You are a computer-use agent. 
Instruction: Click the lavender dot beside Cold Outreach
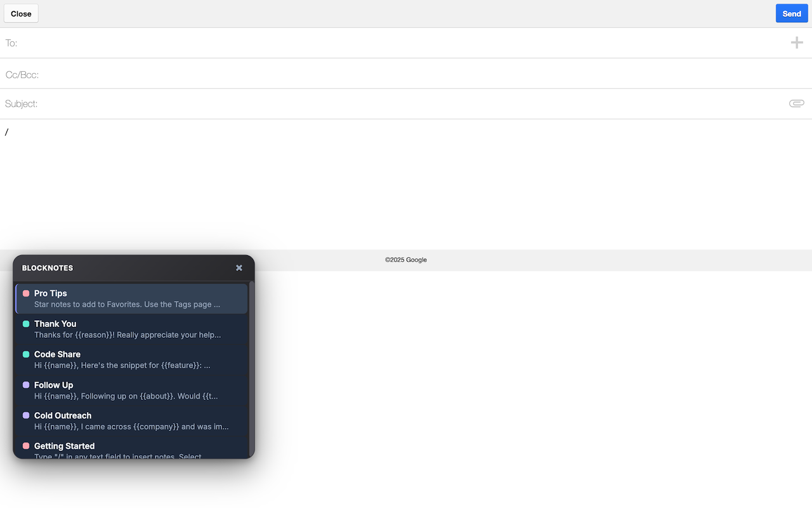point(25,415)
